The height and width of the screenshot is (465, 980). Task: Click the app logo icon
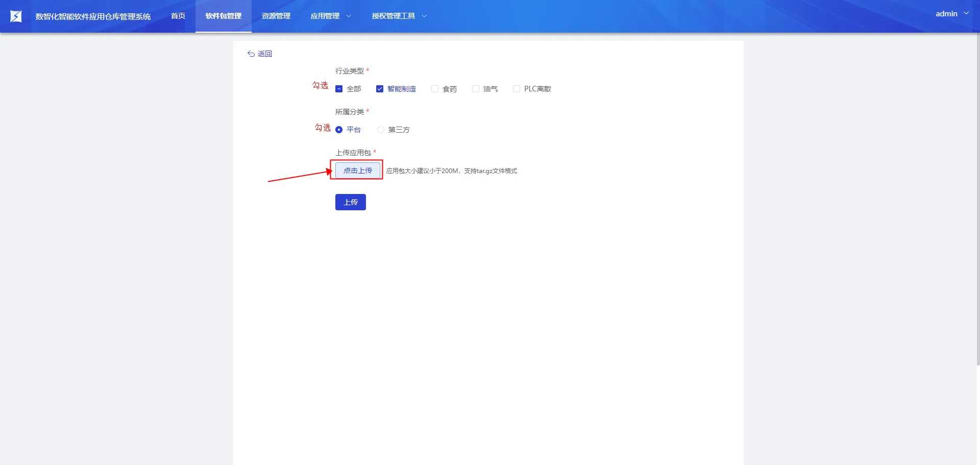pyautogui.click(x=16, y=16)
